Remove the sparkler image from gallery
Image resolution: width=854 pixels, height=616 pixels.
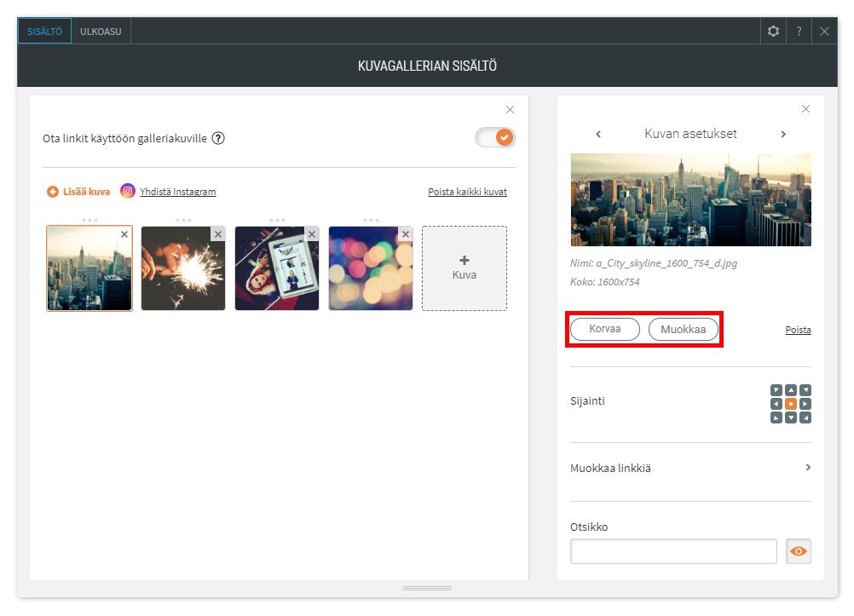click(x=218, y=234)
